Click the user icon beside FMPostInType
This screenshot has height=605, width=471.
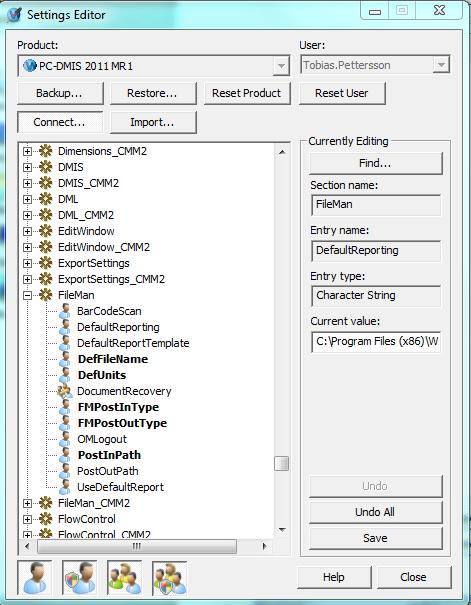coord(65,407)
